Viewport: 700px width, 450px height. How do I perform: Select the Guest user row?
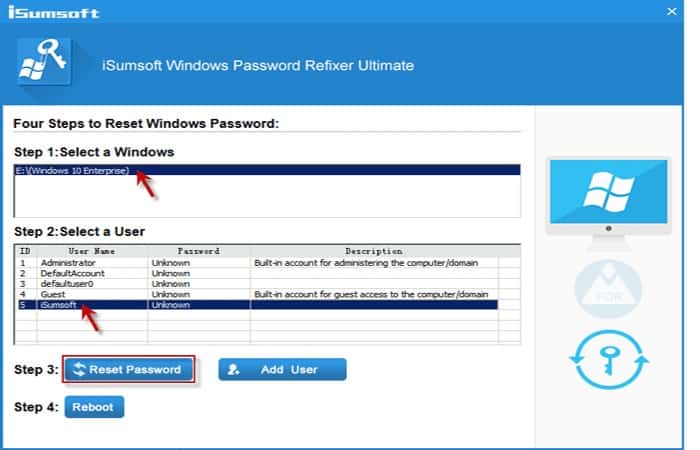tap(258, 294)
